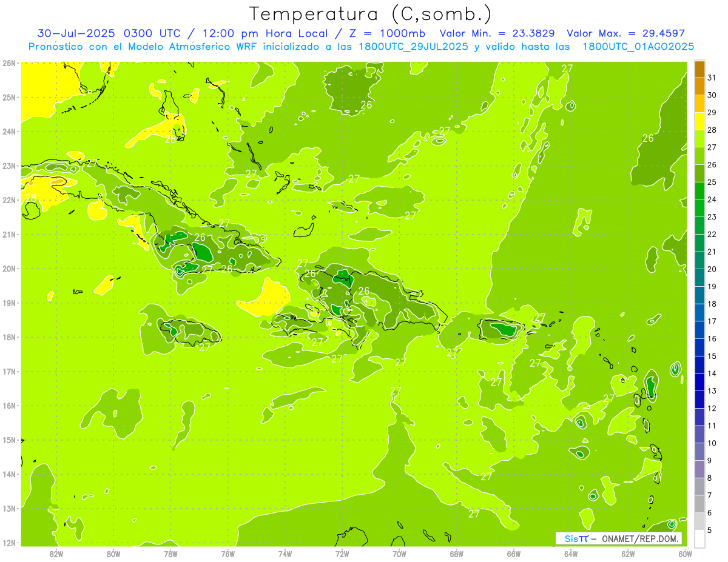
Task: Click longitude axis label "66W"
Action: coord(514,554)
